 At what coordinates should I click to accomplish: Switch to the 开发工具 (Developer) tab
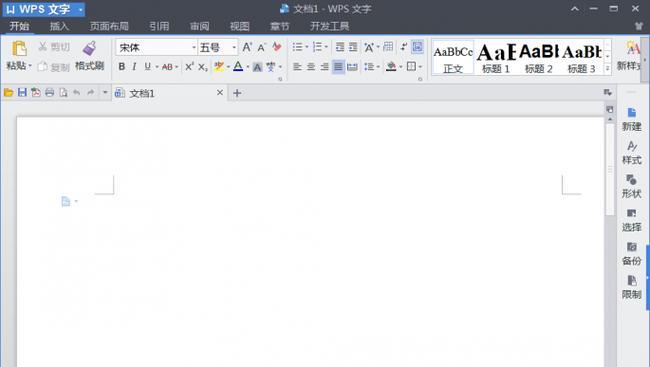(330, 26)
